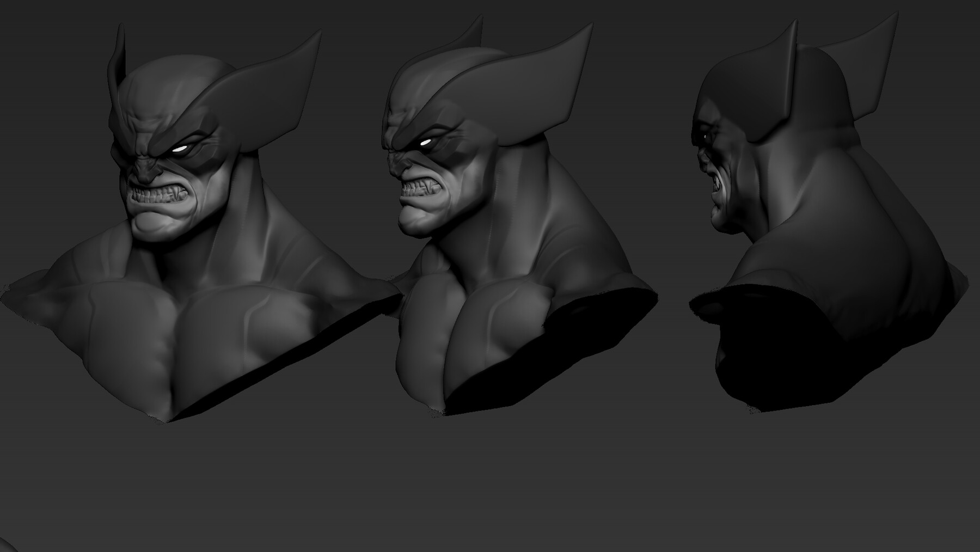The image size is (980, 552).
Task: Click the gritted teeth of the front bust
Action: tap(158, 193)
